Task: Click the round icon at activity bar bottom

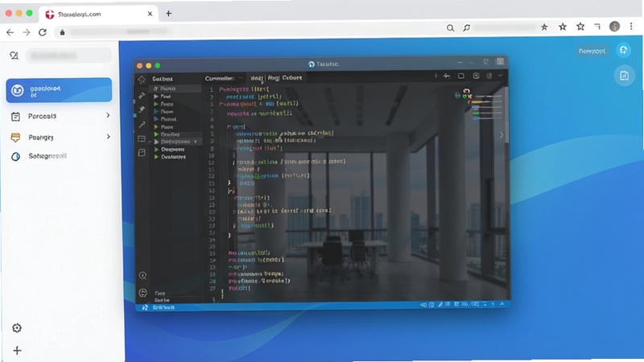Action: tap(143, 293)
